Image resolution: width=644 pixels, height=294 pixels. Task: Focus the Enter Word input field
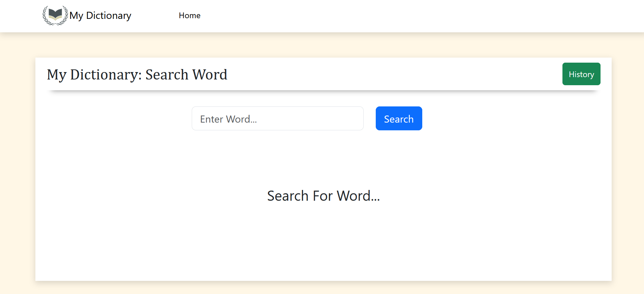tap(278, 119)
